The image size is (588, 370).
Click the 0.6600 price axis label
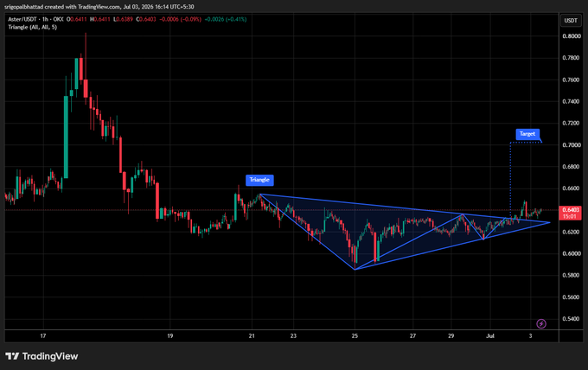point(571,188)
